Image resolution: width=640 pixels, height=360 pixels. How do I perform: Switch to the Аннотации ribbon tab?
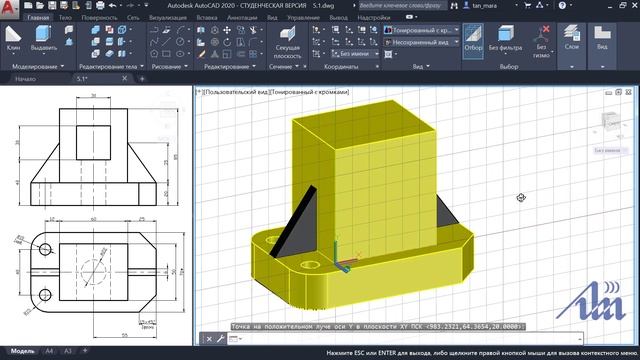click(242, 18)
